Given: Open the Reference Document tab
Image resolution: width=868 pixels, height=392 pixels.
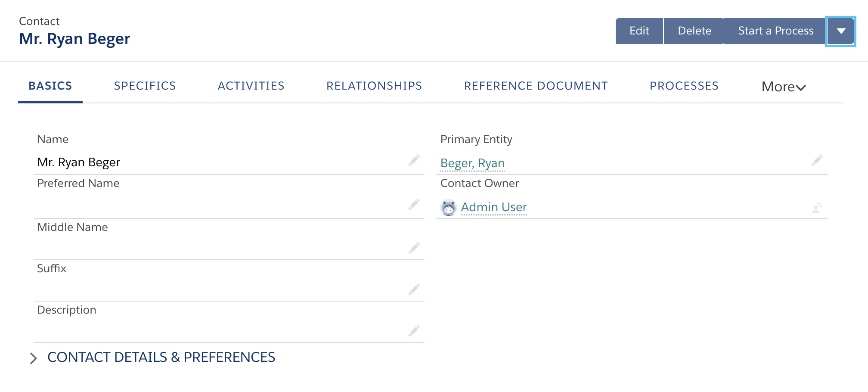Looking at the screenshot, I should [x=536, y=86].
